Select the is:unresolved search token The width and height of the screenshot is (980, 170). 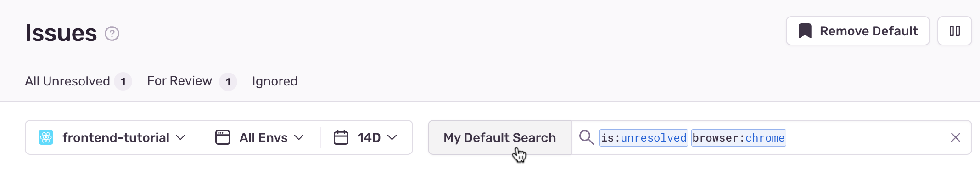point(644,138)
